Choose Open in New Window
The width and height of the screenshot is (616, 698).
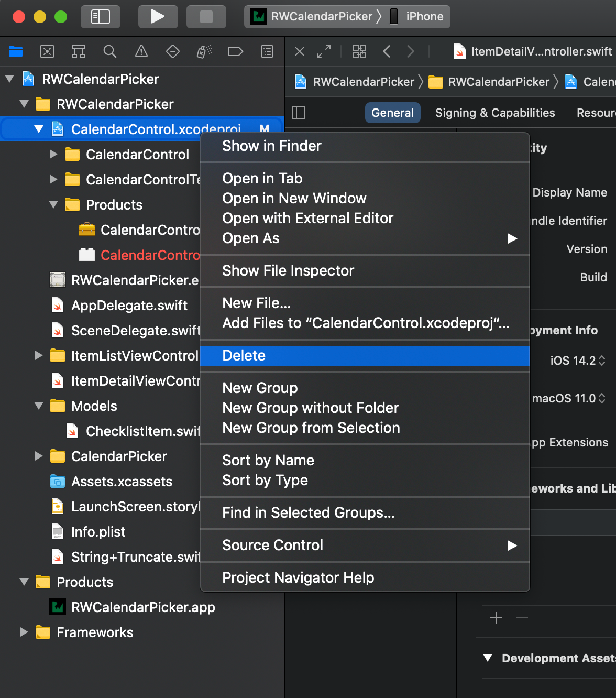coord(365,199)
